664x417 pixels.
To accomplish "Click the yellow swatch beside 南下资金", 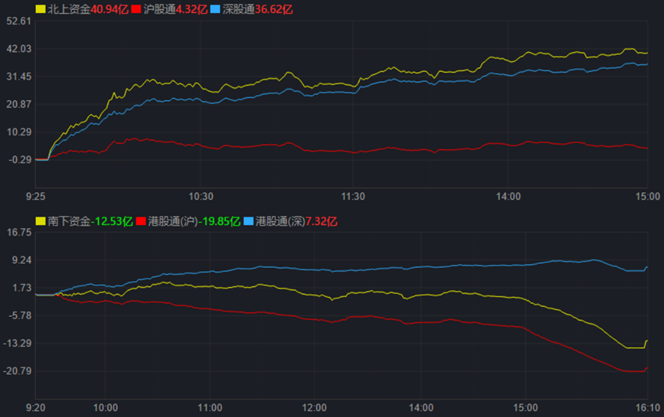I will coord(41,220).
